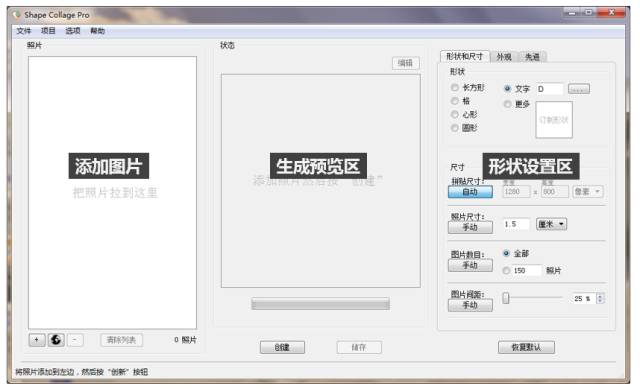
Task: Switch to the 形状和尺寸 tab
Action: (464, 57)
